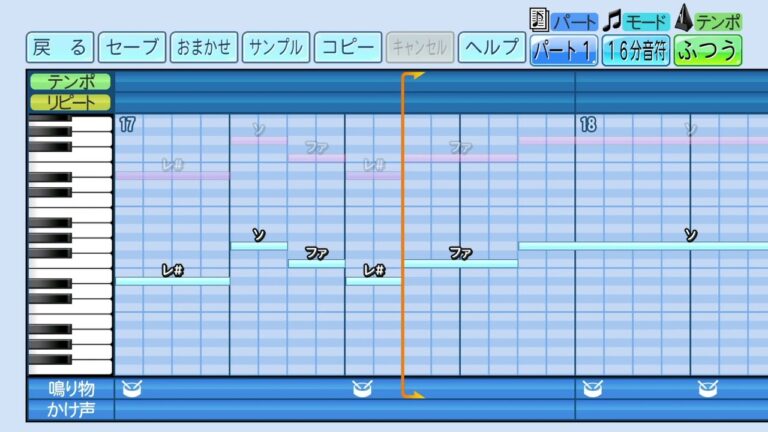The image size is (768, 432).
Task: Click the テンポ metronome icon
Action: click(685, 17)
